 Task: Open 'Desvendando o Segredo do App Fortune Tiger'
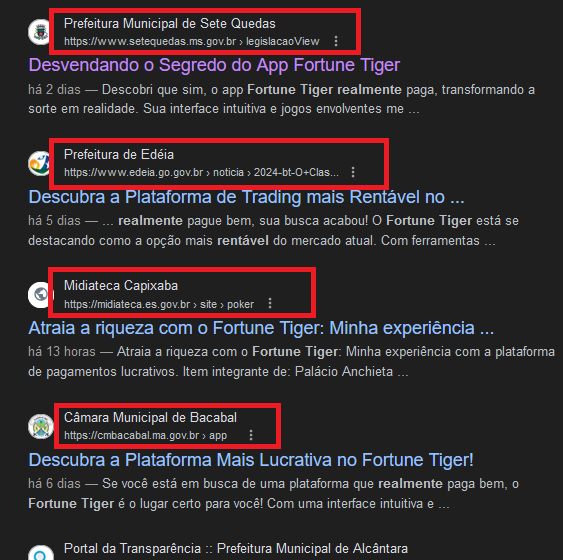tap(214, 65)
